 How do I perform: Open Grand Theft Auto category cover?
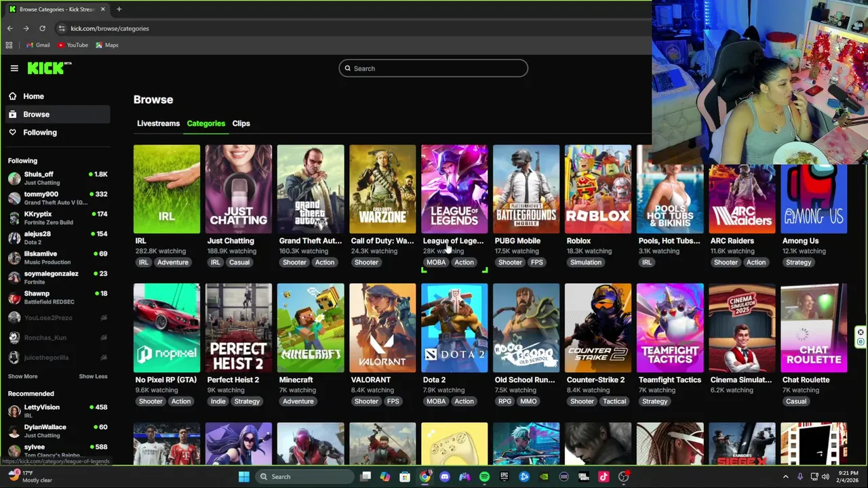[x=311, y=189]
